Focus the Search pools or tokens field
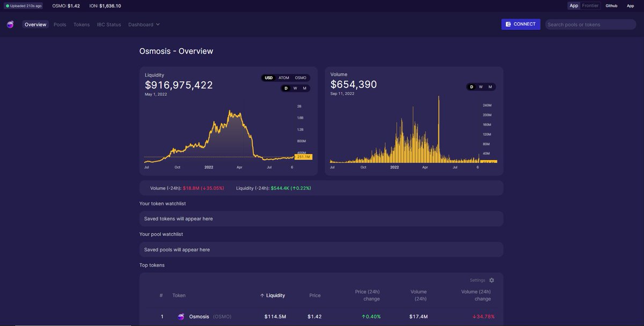The width and height of the screenshot is (644, 326). 590,25
